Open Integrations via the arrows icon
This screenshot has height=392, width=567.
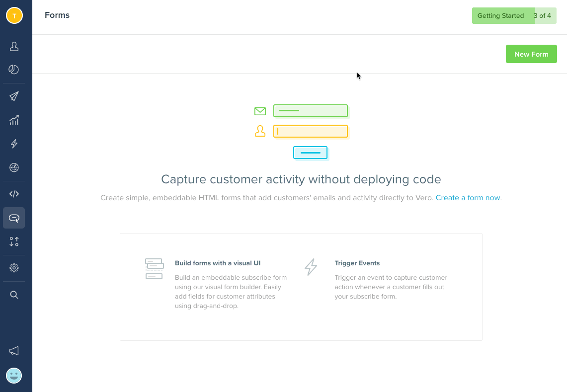(14, 241)
